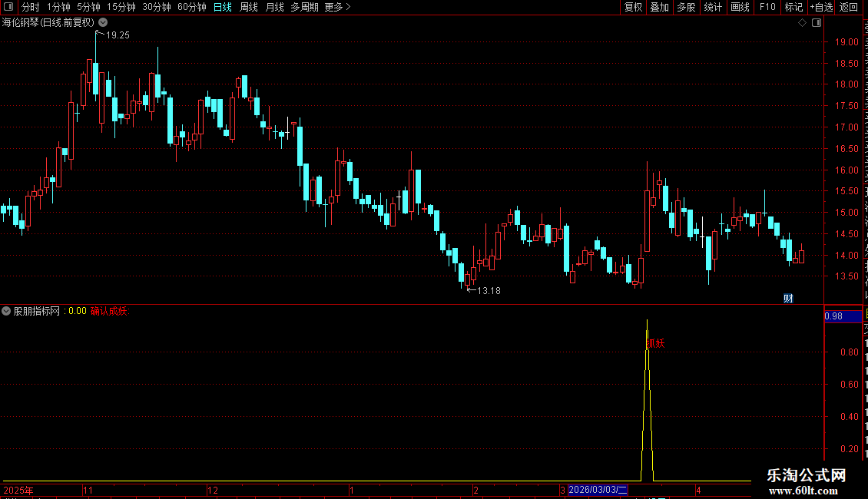Click the 海伦钢琴(日线.前复权) title text
Image resolution: width=868 pixels, height=499 pixels.
[x=48, y=23]
